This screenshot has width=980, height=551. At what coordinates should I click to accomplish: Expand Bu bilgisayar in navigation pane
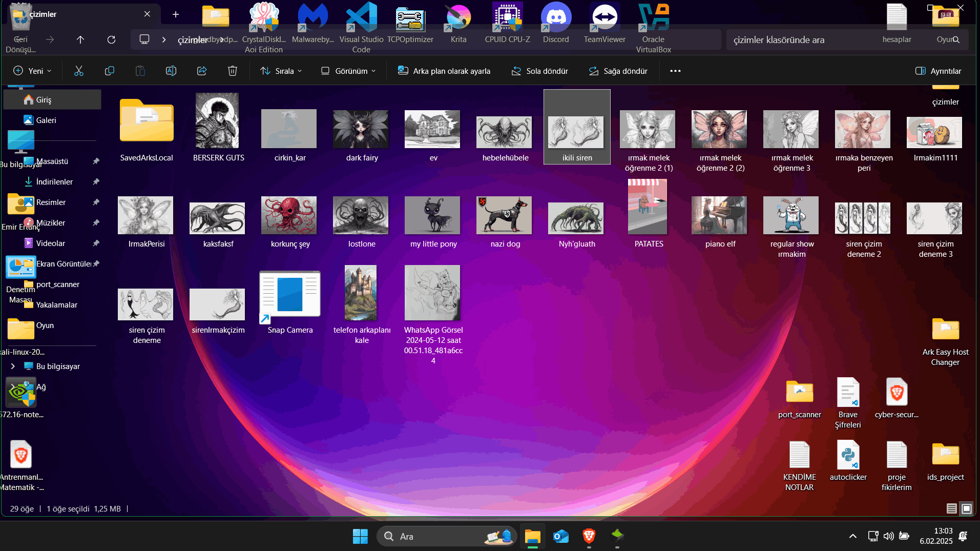click(13, 366)
